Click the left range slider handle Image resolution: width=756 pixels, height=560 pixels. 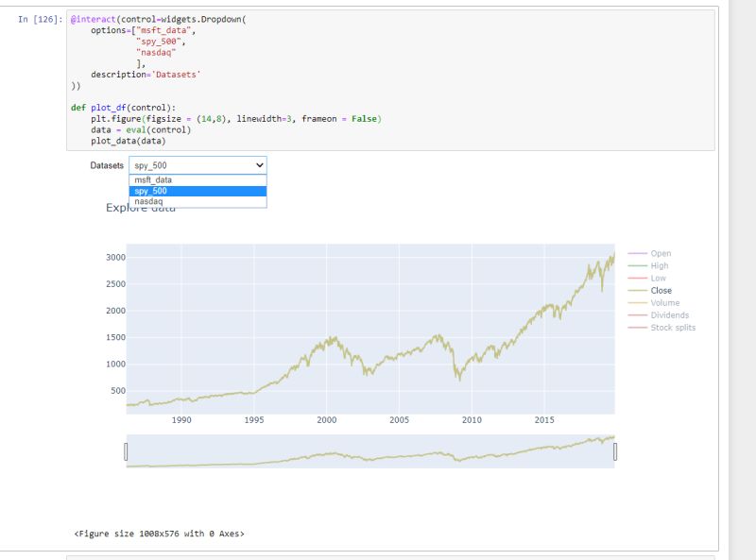[x=126, y=451]
